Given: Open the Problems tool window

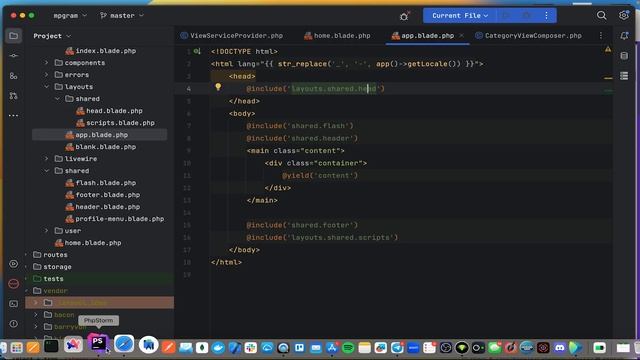Looking at the screenshot, I should [13, 324].
